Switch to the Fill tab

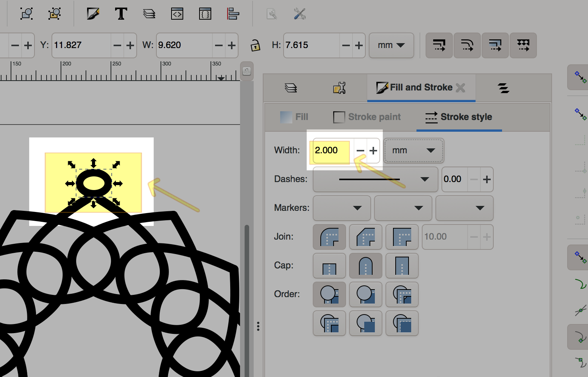point(294,117)
